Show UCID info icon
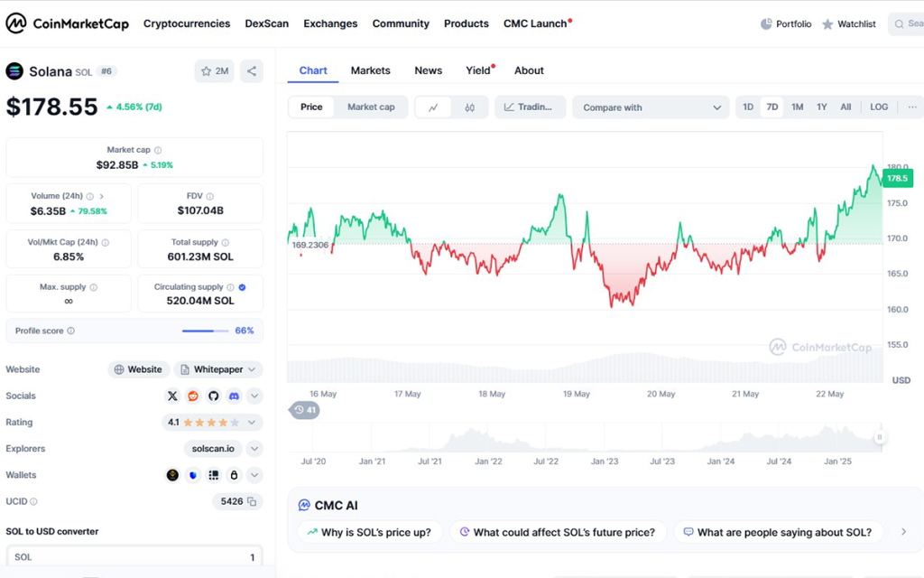 pyautogui.click(x=33, y=501)
